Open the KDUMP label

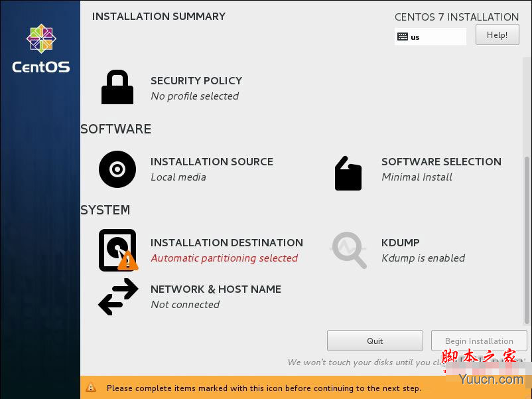click(401, 243)
